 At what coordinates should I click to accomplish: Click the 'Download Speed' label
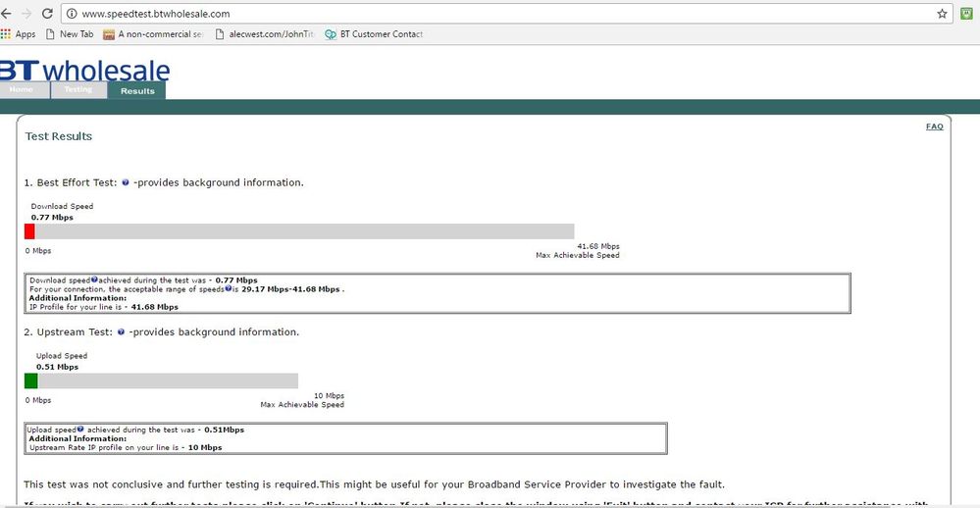[62, 206]
